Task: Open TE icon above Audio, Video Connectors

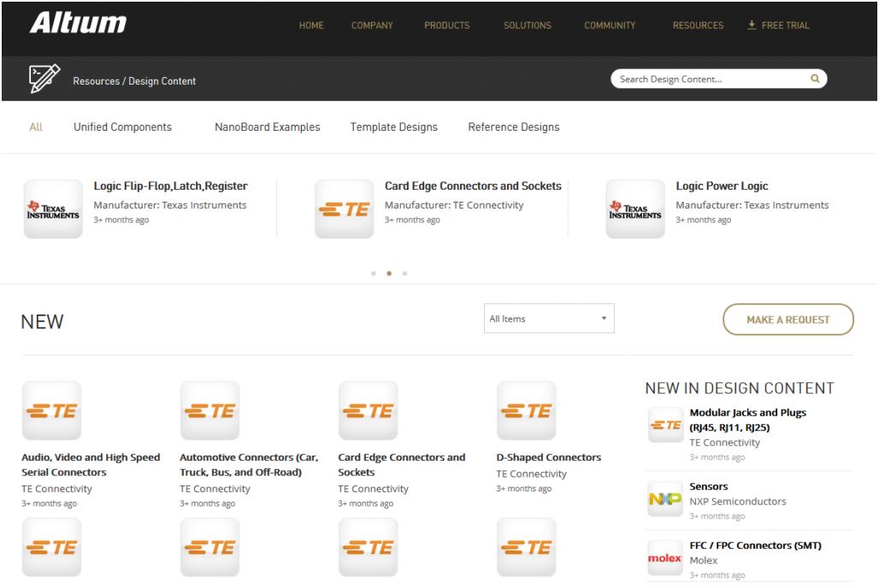Action: (51, 411)
